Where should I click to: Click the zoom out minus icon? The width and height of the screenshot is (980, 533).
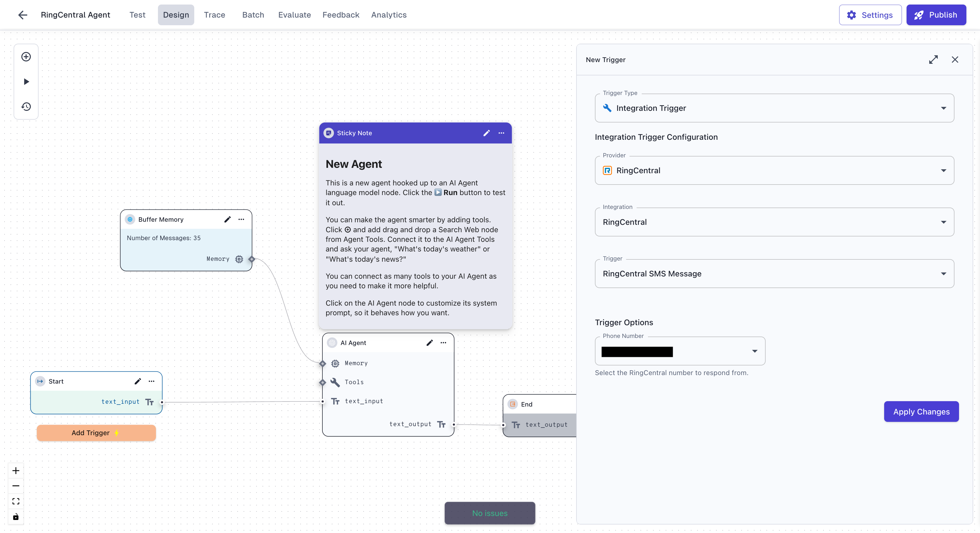pos(16,485)
